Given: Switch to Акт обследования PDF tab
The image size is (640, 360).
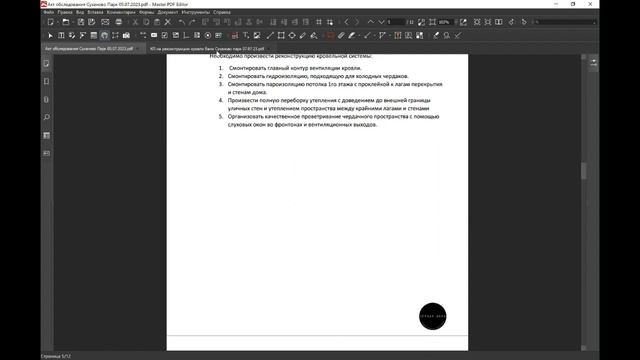Looking at the screenshot, I should tap(89, 49).
